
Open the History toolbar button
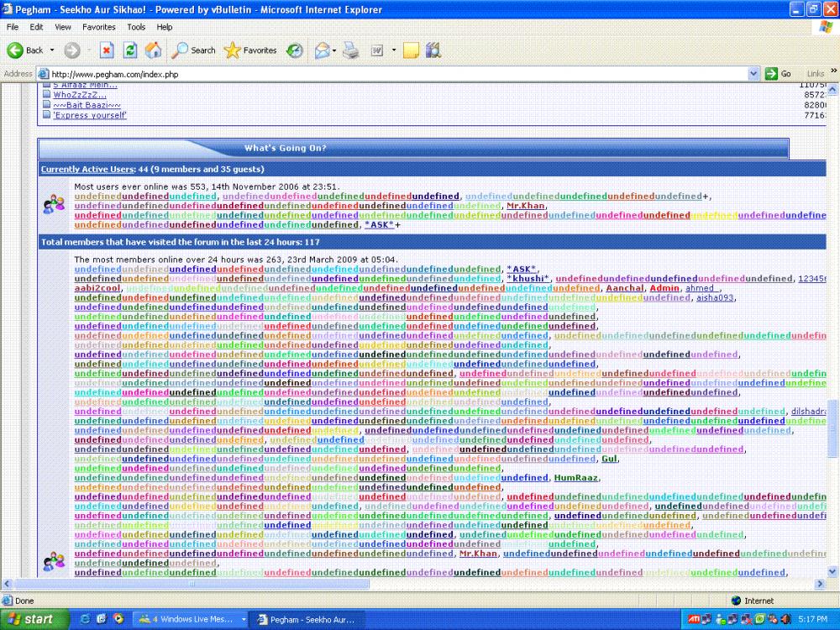click(x=295, y=50)
